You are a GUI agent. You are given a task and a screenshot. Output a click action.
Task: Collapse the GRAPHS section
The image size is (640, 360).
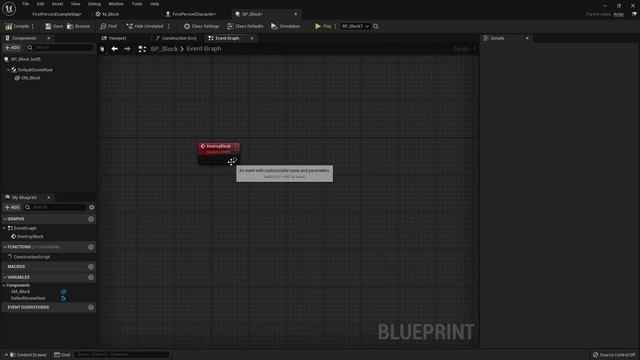pos(5,219)
